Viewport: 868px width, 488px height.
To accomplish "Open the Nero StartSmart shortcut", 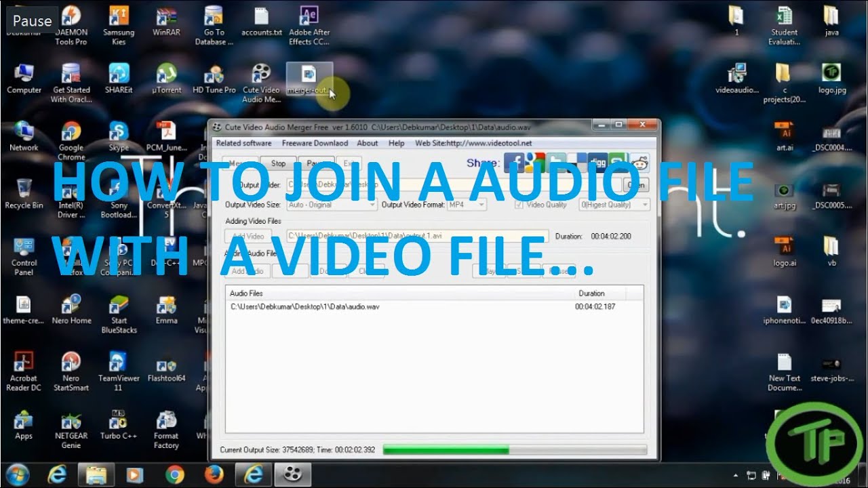I will point(71,371).
